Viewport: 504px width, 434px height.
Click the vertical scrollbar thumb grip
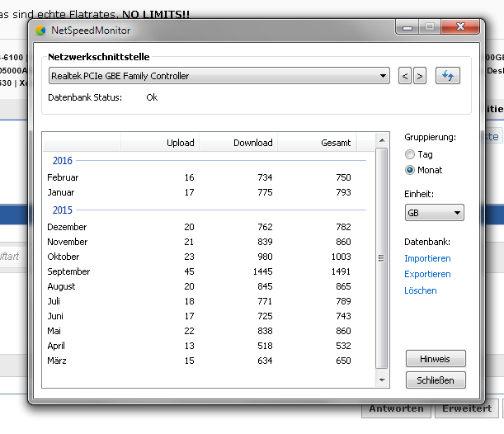[x=382, y=258]
